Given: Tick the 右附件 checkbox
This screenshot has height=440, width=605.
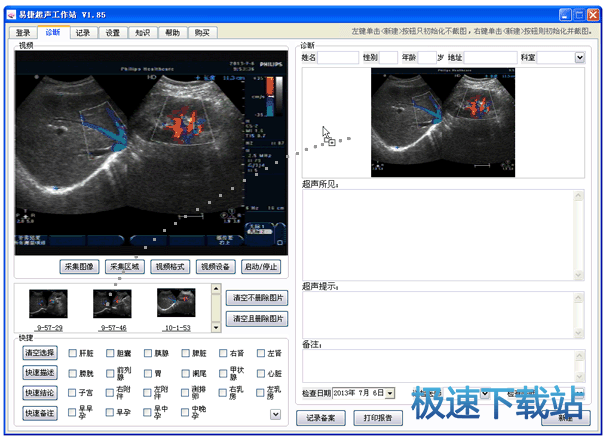Looking at the screenshot, I should pyautogui.click(x=110, y=393).
